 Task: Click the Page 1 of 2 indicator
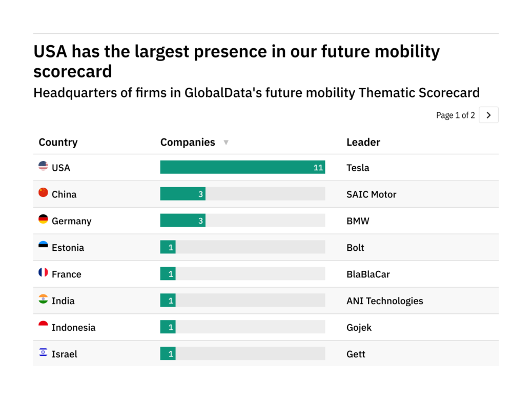pyautogui.click(x=455, y=115)
